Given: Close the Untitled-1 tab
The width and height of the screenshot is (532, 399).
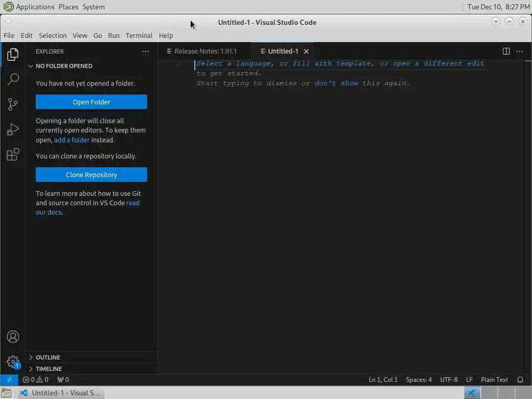Looking at the screenshot, I should pos(306,51).
